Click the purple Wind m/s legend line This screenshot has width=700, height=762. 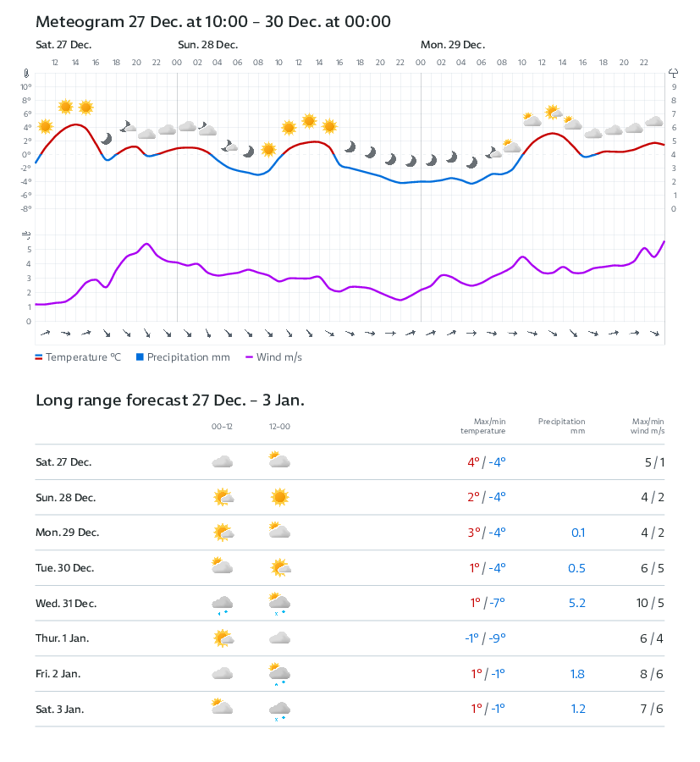point(250,357)
